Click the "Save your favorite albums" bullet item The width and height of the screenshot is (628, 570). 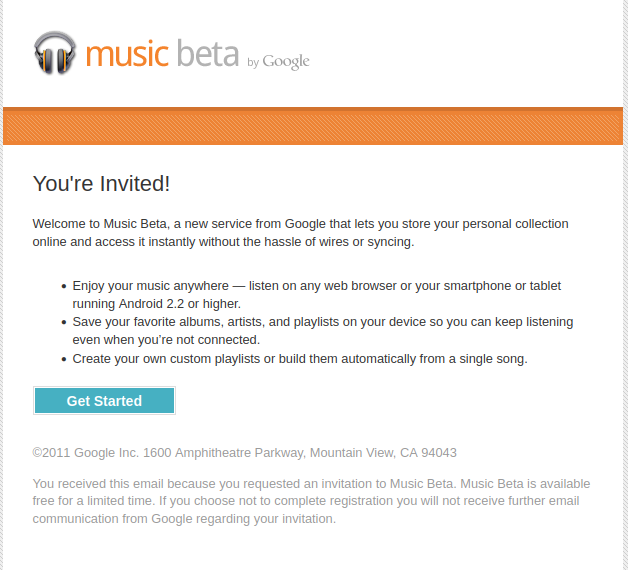pos(323,330)
